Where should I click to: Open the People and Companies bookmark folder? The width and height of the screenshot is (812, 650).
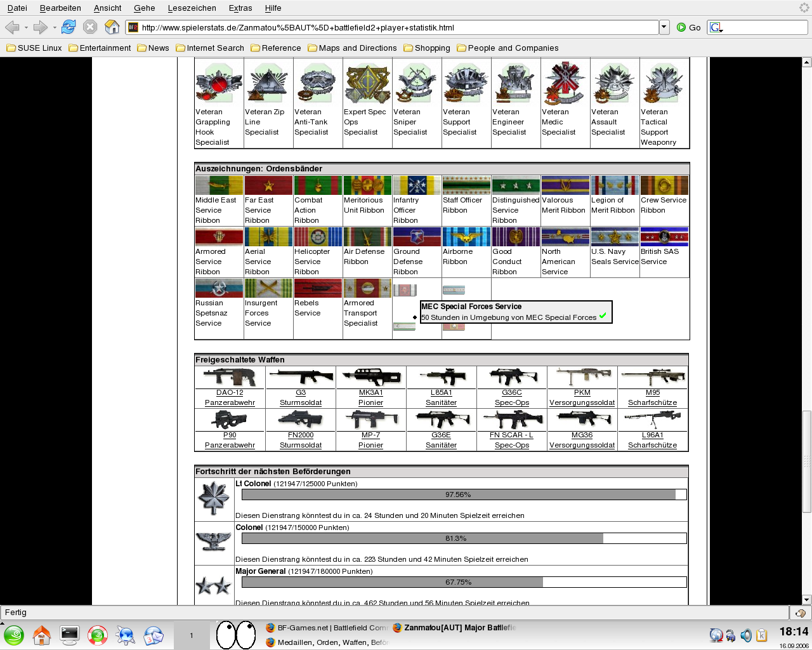(x=507, y=48)
